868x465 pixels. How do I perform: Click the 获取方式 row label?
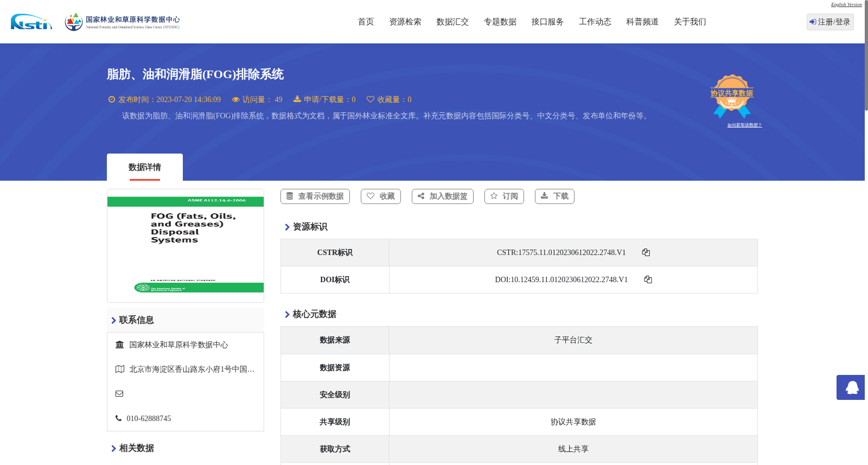(x=335, y=449)
